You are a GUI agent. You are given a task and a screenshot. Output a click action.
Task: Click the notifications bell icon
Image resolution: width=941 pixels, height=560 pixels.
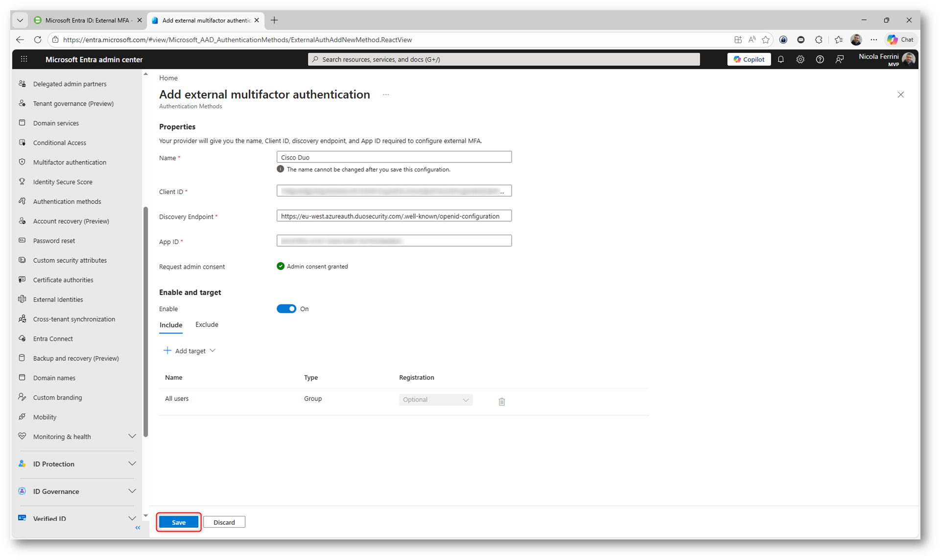781,59
